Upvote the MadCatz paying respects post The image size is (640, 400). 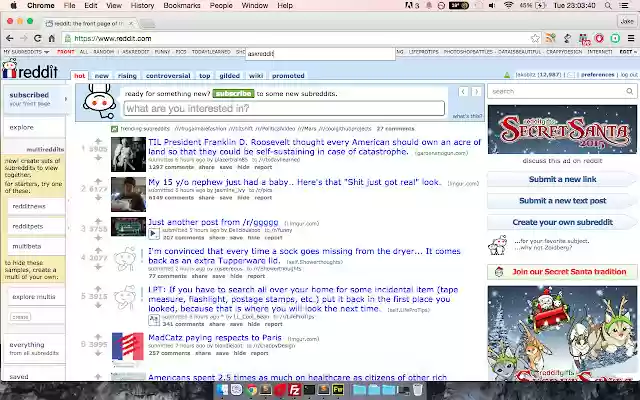98,336
